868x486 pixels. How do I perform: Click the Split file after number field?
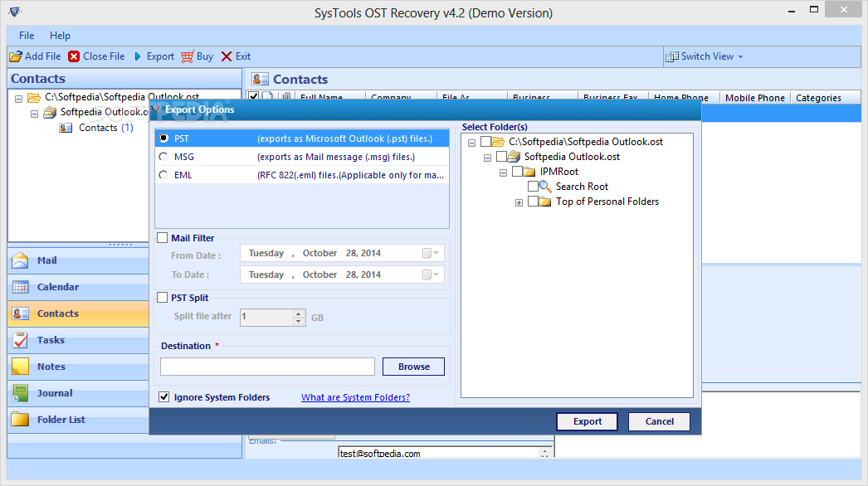point(266,317)
